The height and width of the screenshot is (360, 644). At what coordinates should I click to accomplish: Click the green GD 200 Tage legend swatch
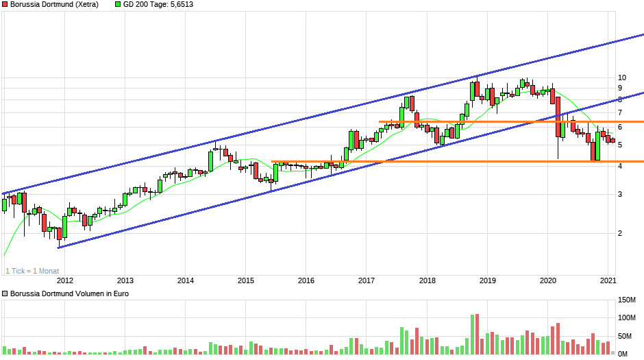pyautogui.click(x=118, y=5)
